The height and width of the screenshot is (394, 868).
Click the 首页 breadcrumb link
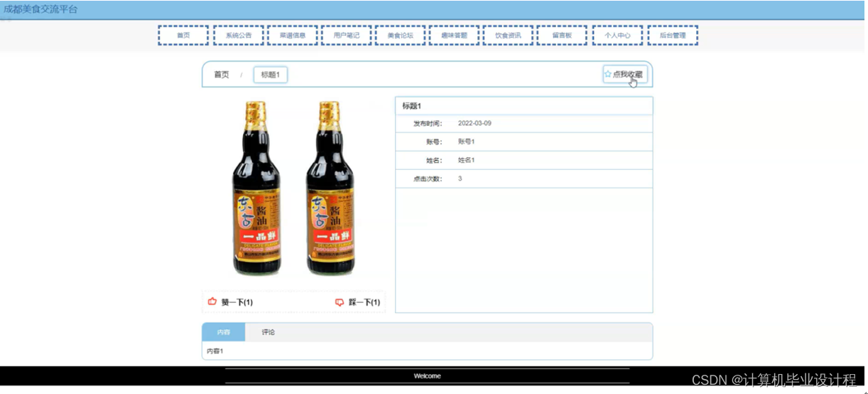tap(222, 75)
